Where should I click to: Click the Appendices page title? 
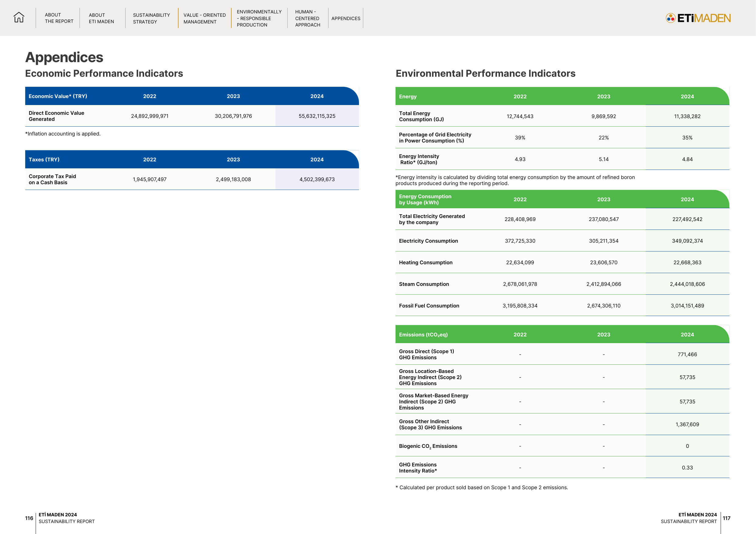click(64, 57)
